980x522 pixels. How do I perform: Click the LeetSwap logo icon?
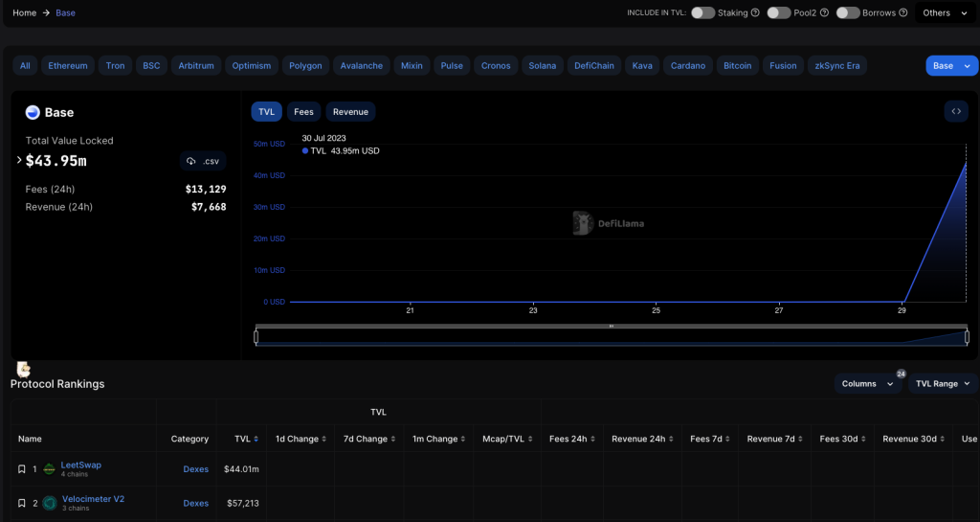click(x=50, y=469)
